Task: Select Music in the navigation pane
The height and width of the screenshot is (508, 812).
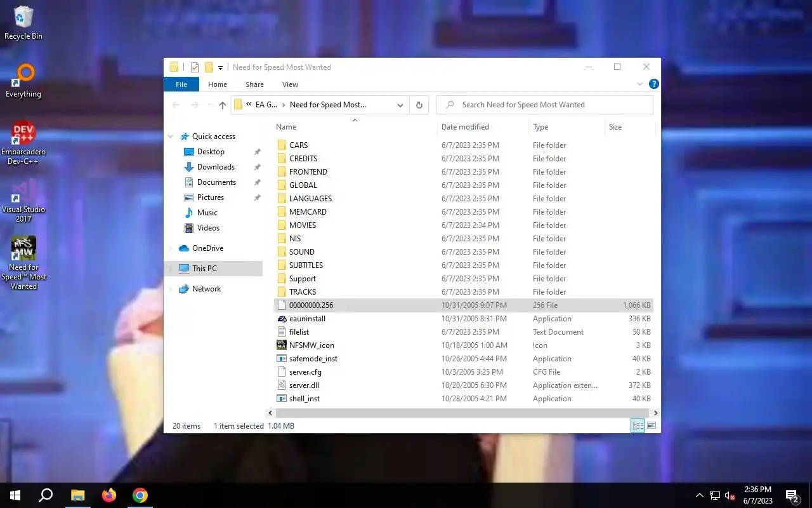Action: click(207, 213)
